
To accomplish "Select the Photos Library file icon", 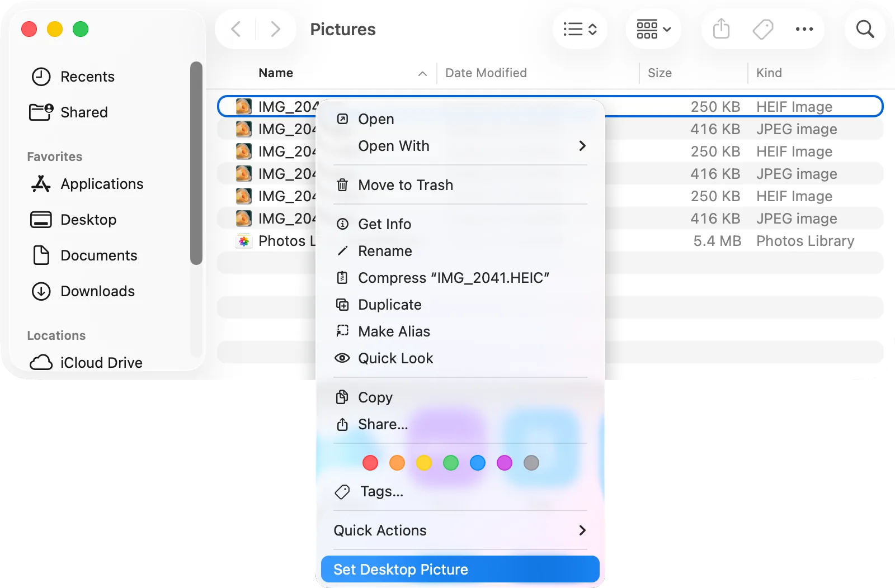I will (244, 241).
